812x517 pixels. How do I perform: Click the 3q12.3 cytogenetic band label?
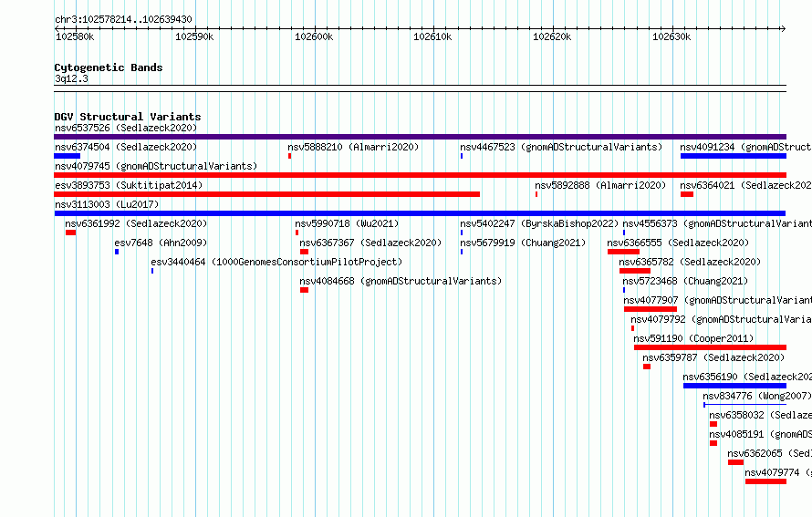tap(71, 78)
